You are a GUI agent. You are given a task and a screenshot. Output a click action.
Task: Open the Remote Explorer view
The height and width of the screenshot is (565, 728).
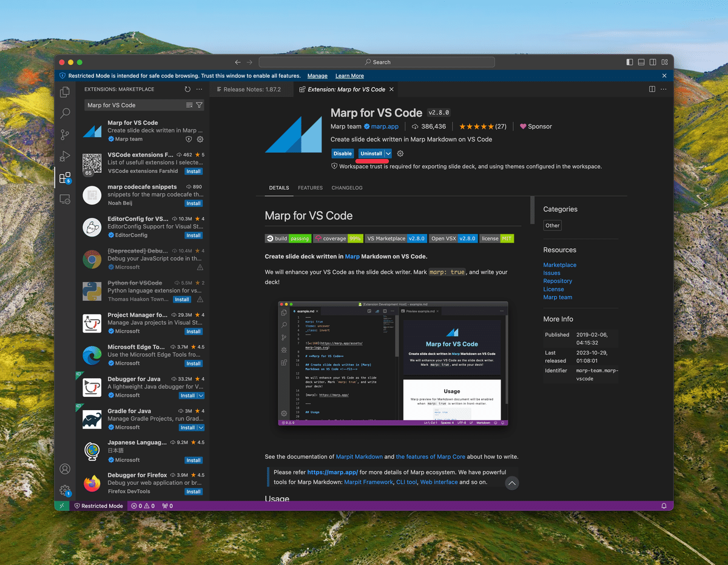(x=65, y=199)
